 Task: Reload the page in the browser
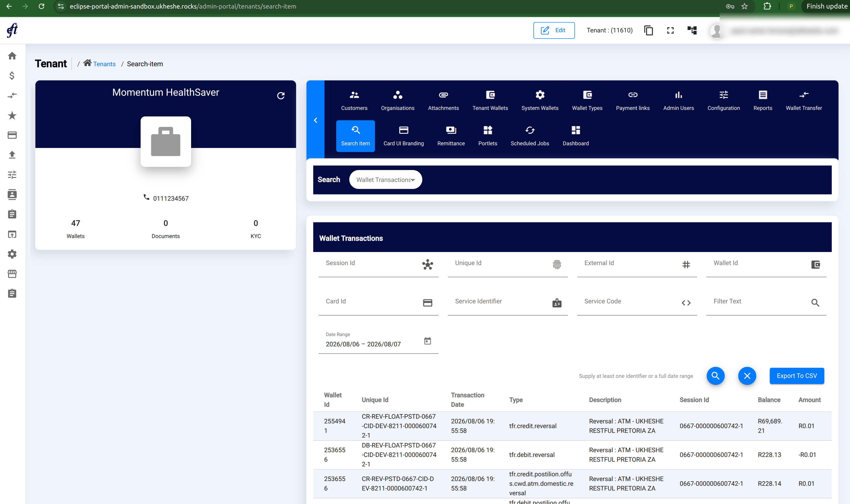pos(41,6)
